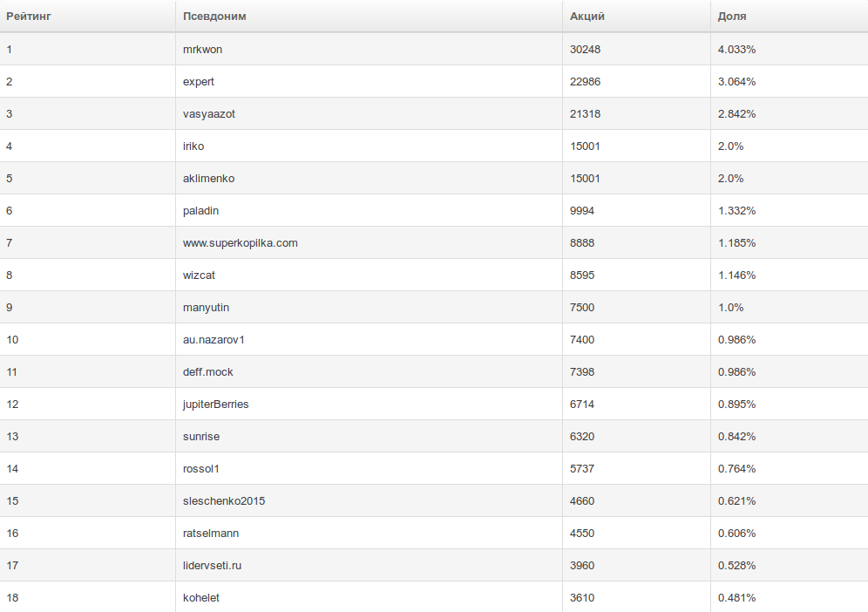Viewport: 868px width, 612px height.
Task: Click the nickname sleschenko2015
Action: click(224, 501)
